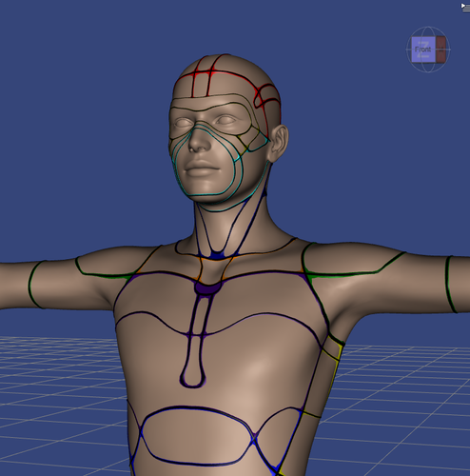Click the red side face of view cube
470x476 pixels.
click(x=441, y=50)
